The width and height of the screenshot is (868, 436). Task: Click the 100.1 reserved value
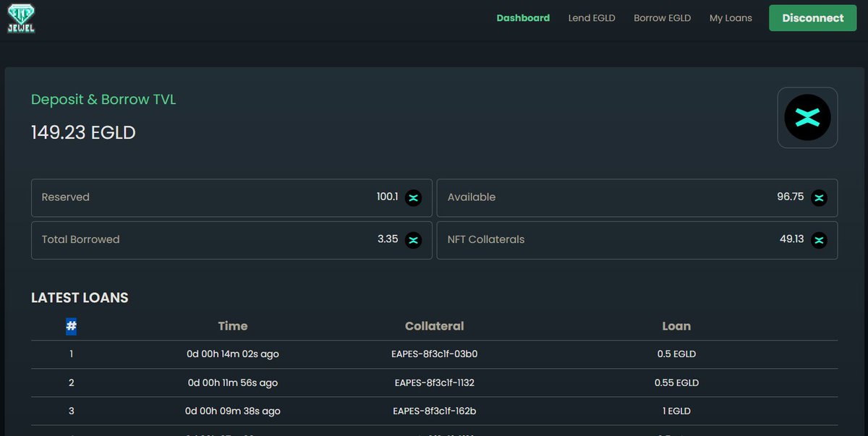click(x=387, y=197)
